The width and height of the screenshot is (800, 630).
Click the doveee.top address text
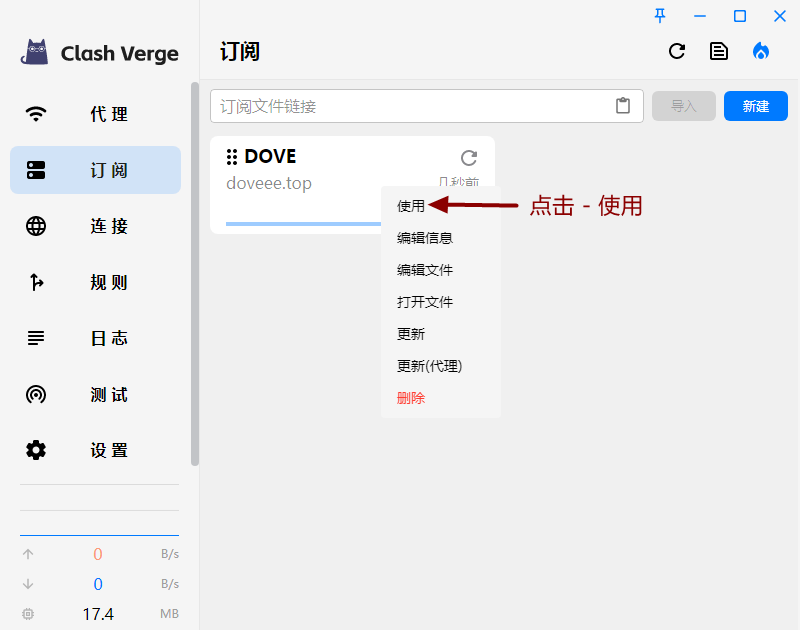pyautogui.click(x=269, y=183)
